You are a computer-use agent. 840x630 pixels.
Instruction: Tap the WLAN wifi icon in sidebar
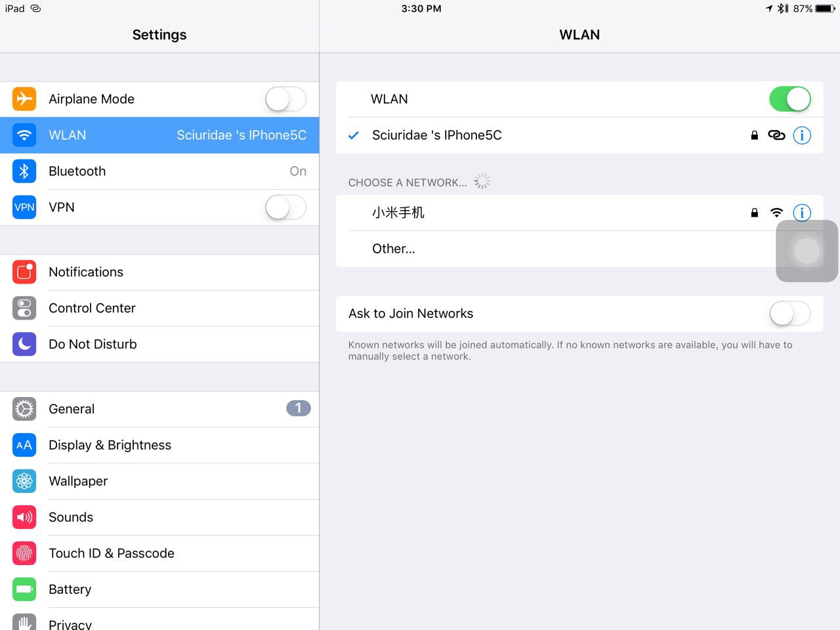click(x=24, y=135)
